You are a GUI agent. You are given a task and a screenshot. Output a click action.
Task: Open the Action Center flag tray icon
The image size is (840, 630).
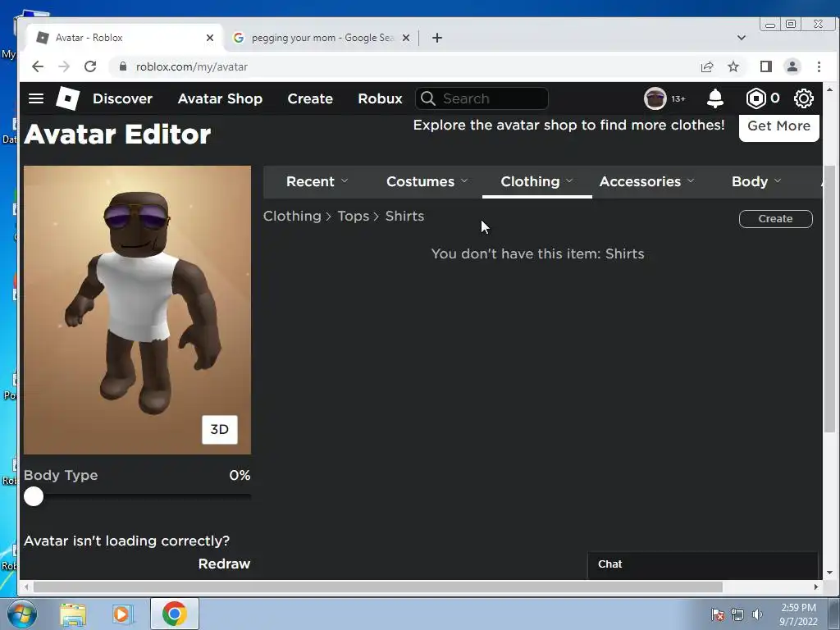pos(717,614)
